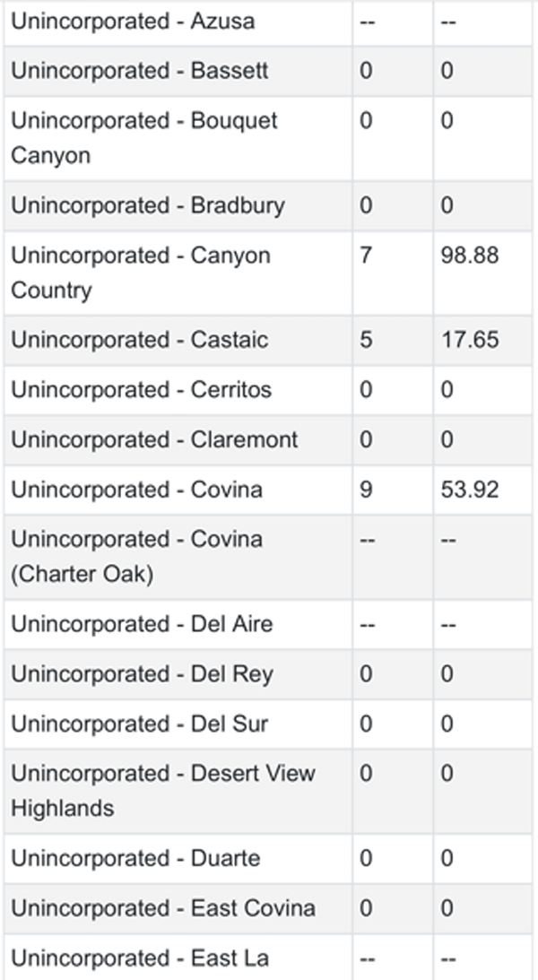Select the 53.92 value for Covina
538x980 pixels.
click(469, 490)
